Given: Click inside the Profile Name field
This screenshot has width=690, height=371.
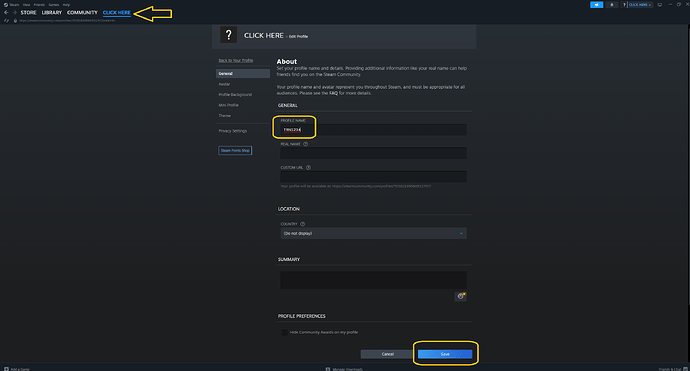Looking at the screenshot, I should pyautogui.click(x=373, y=129).
